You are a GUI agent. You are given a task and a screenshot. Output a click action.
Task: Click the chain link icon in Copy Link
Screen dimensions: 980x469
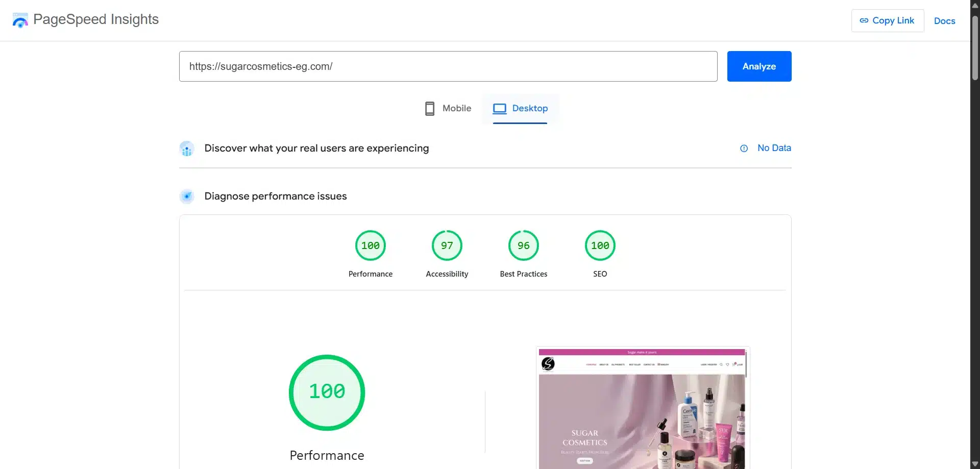865,20
